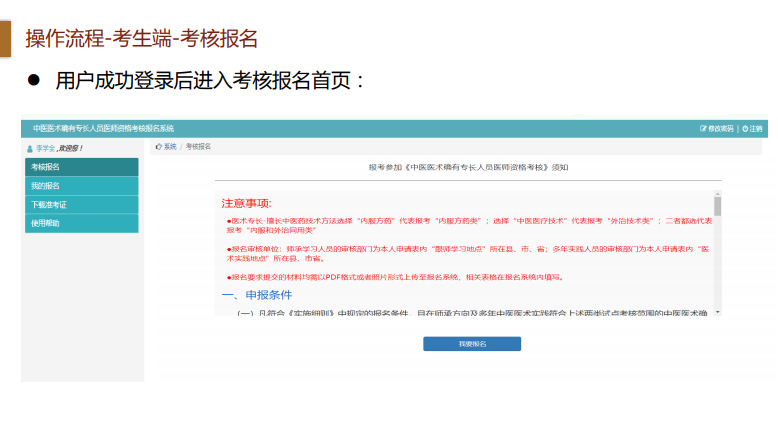Click the power icon beside 注销
Viewport: 778px width, 435px height.
(x=745, y=129)
